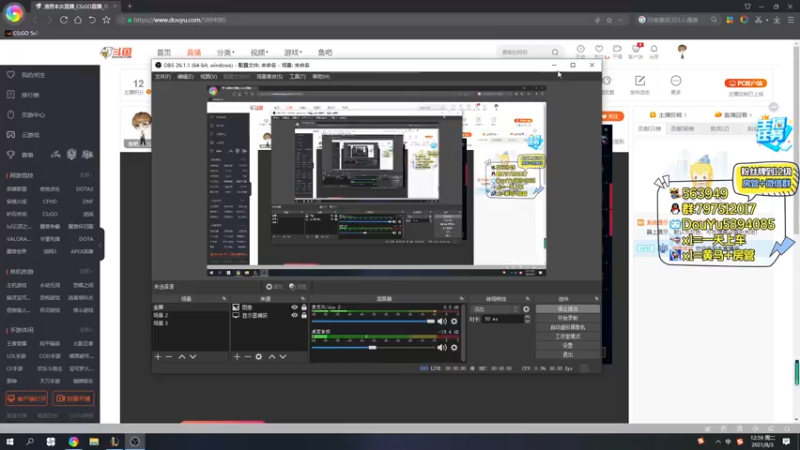Click Exit in the OBS controls panel
Image resolution: width=800 pixels, height=450 pixels.
tap(568, 355)
